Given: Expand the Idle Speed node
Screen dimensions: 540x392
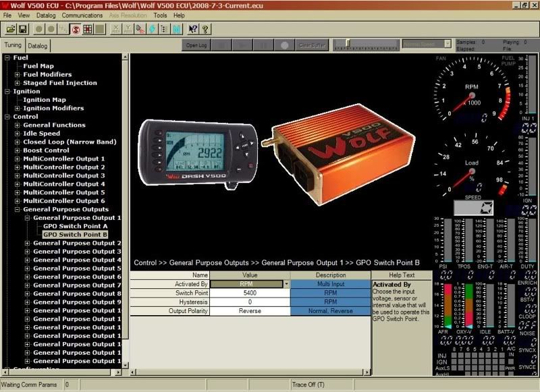Looking at the screenshot, I should [x=17, y=134].
